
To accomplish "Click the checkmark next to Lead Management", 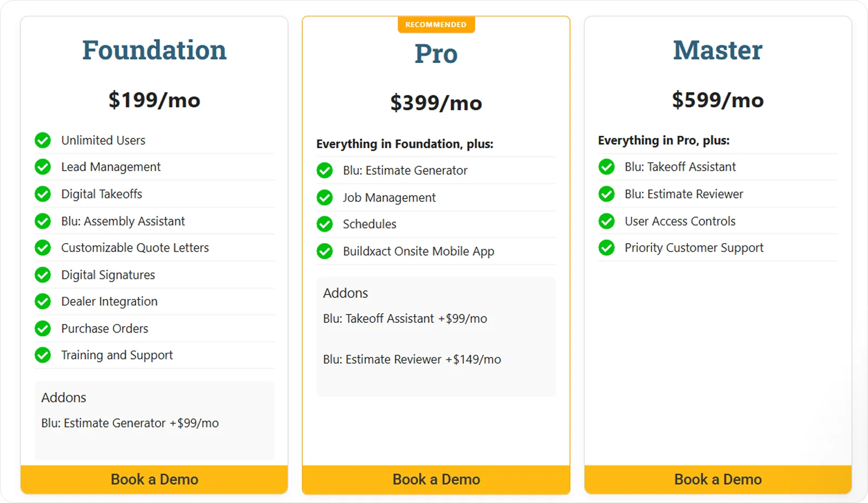I will click(x=42, y=167).
